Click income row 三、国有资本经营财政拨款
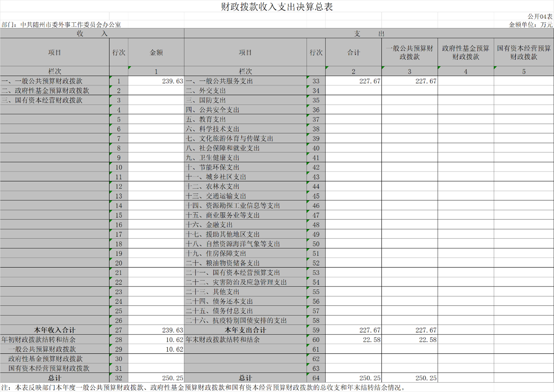The width and height of the screenshot is (554, 392). (x=55, y=100)
